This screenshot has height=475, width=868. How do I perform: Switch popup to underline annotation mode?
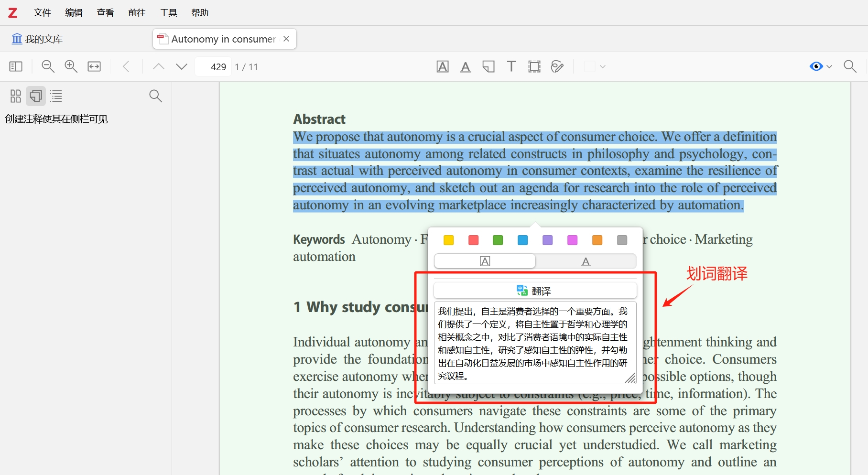click(586, 261)
